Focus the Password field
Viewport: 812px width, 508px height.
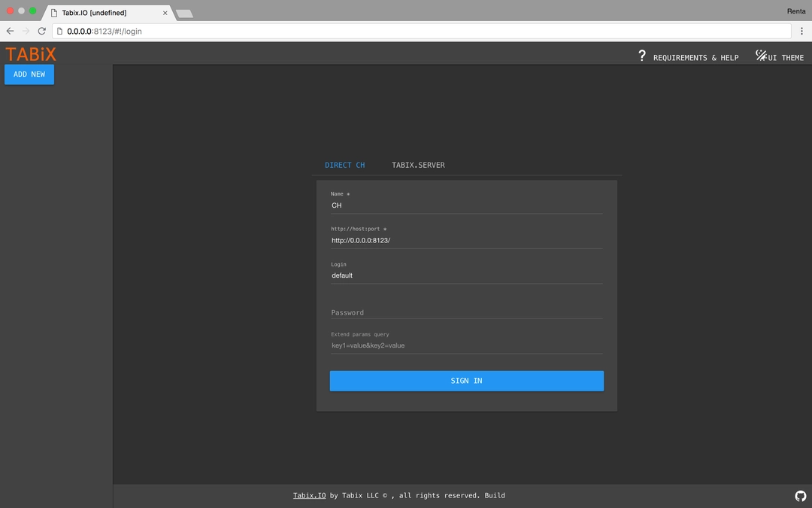(467, 312)
